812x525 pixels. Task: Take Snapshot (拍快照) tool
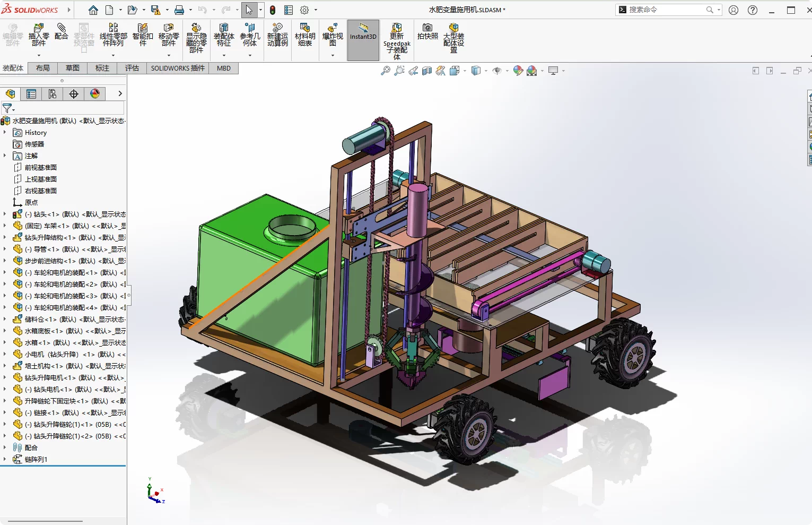pyautogui.click(x=427, y=31)
